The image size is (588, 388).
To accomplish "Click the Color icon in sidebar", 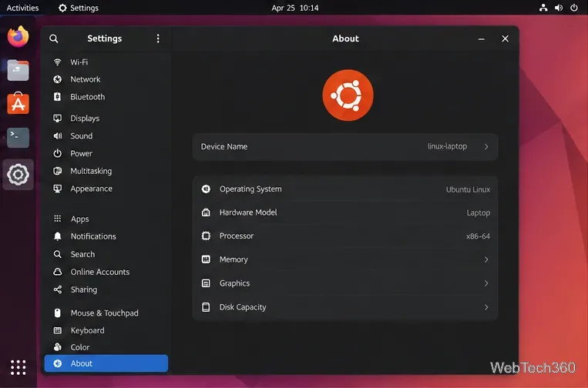I will 57,347.
